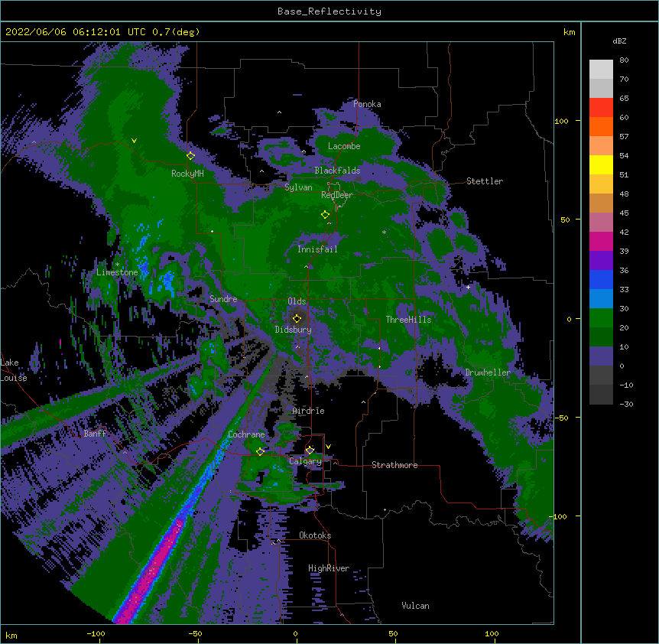Click the RedDeer city label

[337, 195]
